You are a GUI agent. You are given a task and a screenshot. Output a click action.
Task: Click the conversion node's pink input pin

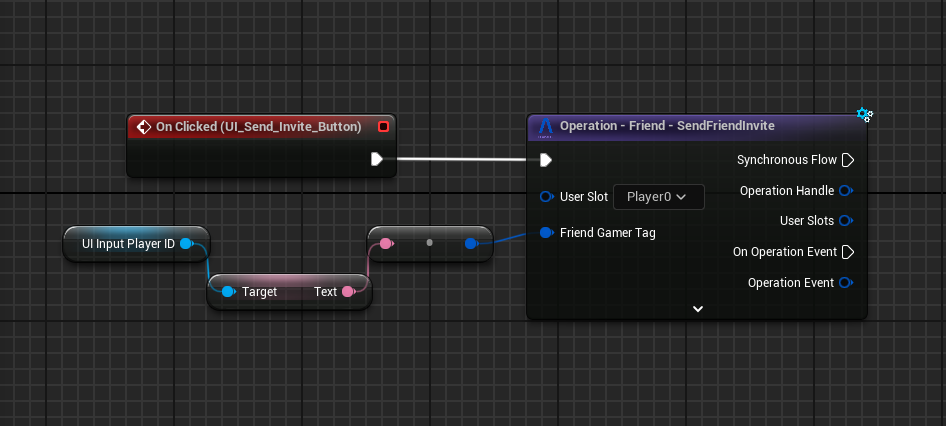coord(386,243)
